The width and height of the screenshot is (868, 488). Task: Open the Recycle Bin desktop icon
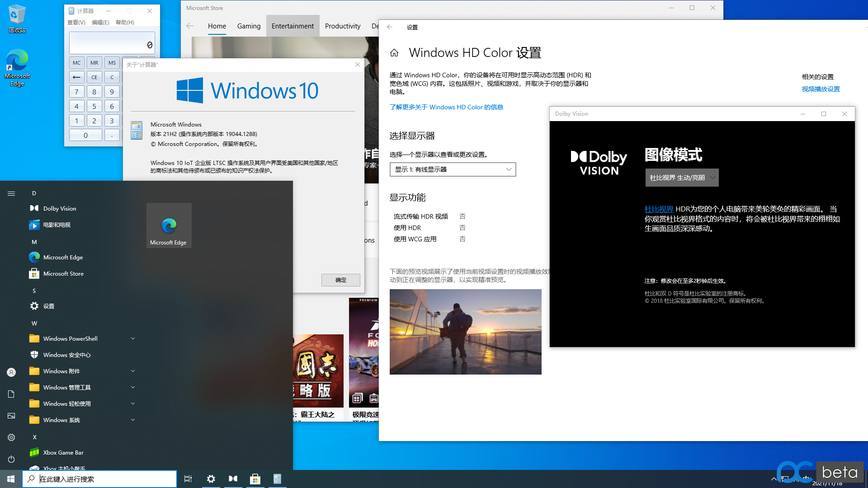tap(17, 18)
